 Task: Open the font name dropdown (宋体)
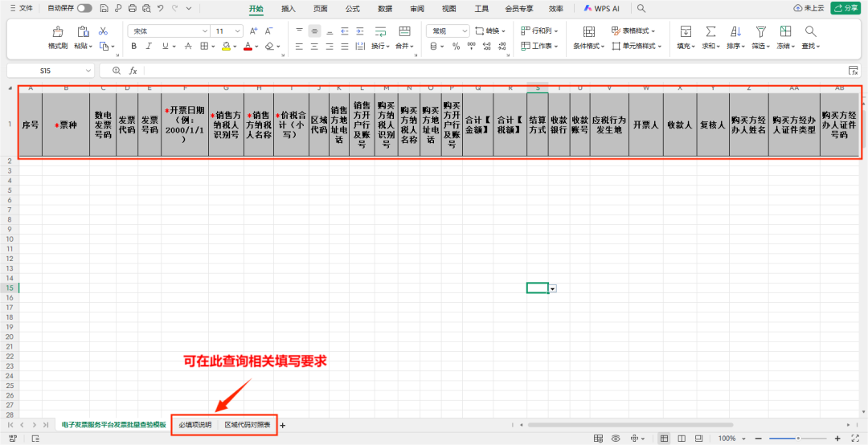(168, 31)
